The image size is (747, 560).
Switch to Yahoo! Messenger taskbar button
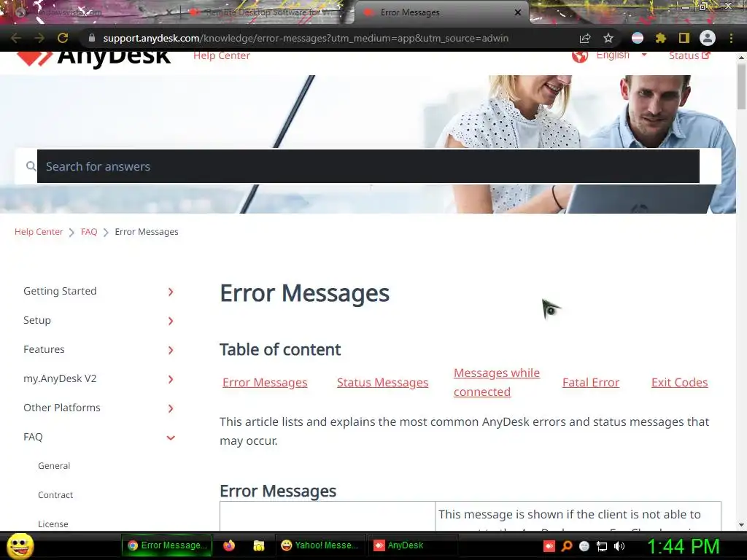[320, 545]
